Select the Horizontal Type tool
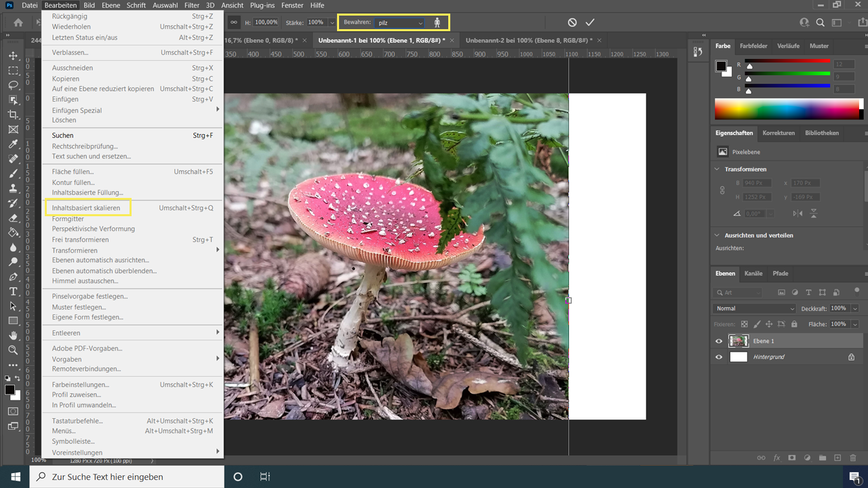The image size is (868, 488). click(x=13, y=291)
